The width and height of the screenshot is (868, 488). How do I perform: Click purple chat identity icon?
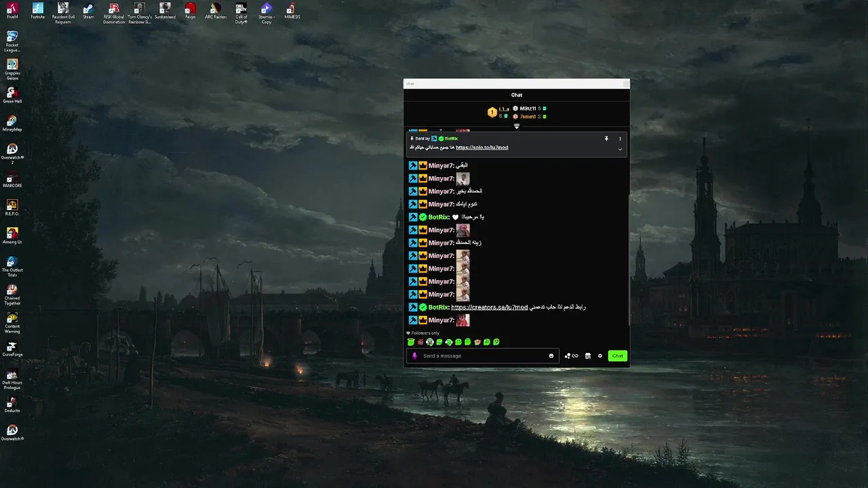click(414, 356)
